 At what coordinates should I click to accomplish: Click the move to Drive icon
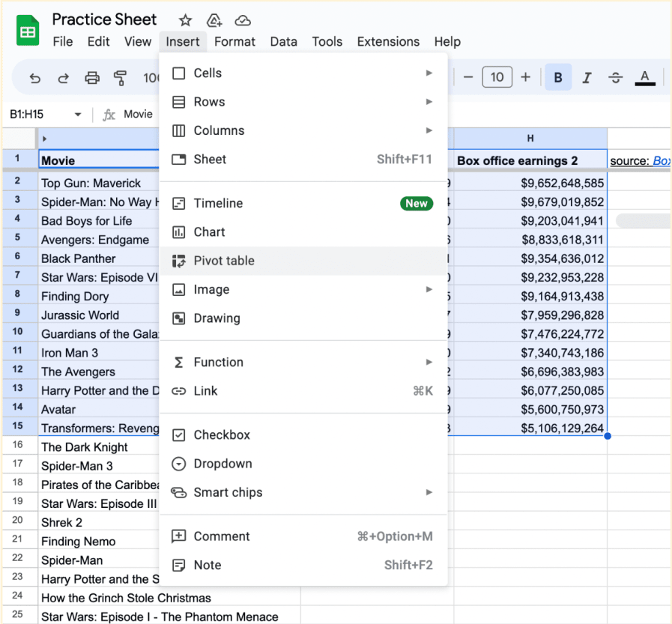click(x=214, y=20)
